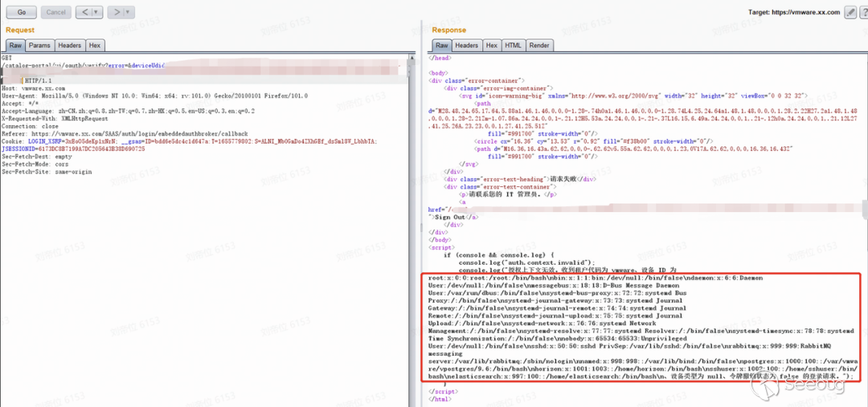
Task: Click the Referer header line
Action: [x=125, y=134]
